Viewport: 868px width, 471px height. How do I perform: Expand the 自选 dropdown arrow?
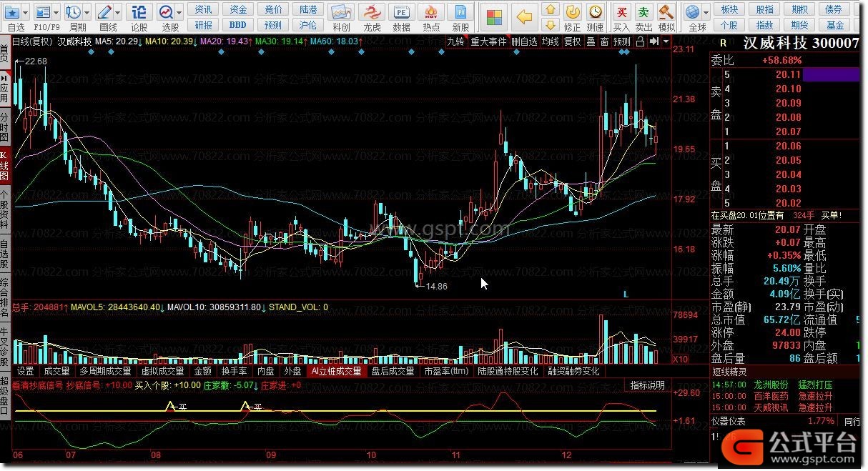[x=26, y=12]
